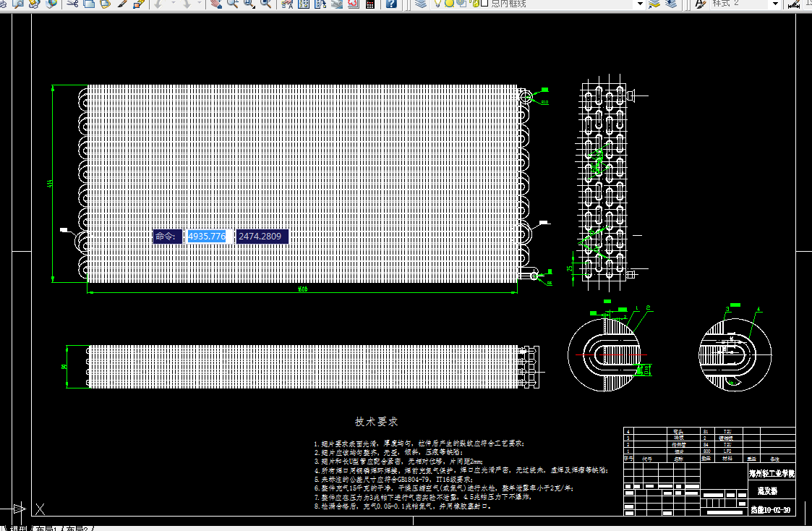
Task: Toggle the layer freeze sun icon
Action: pyautogui.click(x=449, y=4)
